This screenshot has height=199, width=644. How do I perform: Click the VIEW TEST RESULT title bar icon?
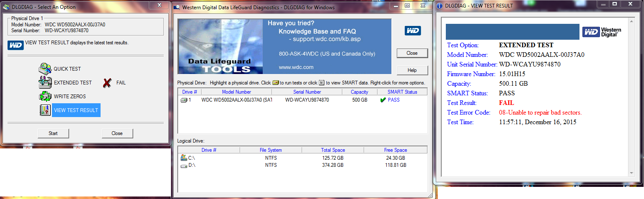click(x=440, y=6)
